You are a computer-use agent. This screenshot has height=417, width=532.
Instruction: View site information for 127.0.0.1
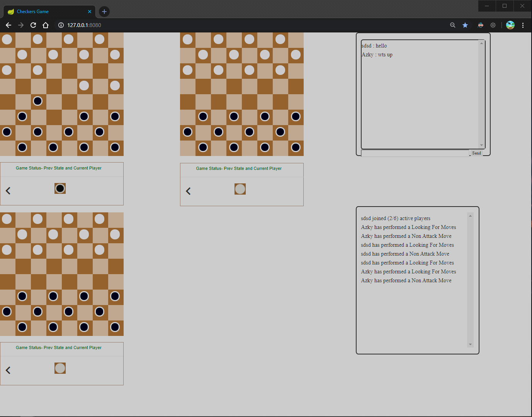(61, 25)
